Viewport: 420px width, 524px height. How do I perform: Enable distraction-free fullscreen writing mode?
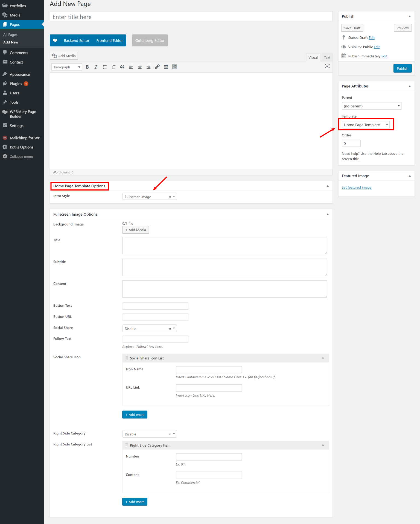327,66
